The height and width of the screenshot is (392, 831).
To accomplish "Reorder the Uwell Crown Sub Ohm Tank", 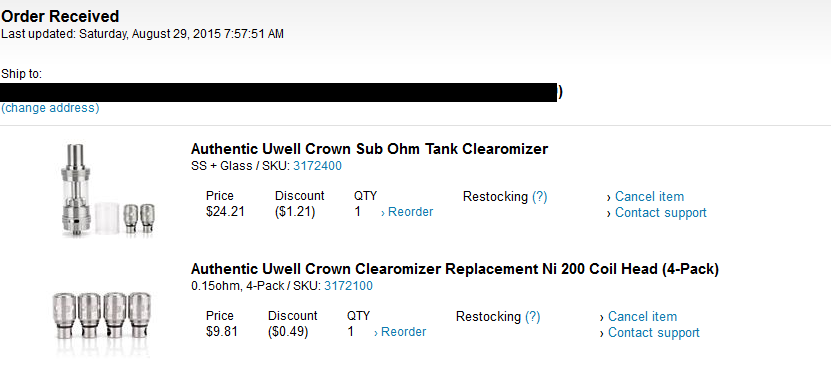I will click(407, 212).
